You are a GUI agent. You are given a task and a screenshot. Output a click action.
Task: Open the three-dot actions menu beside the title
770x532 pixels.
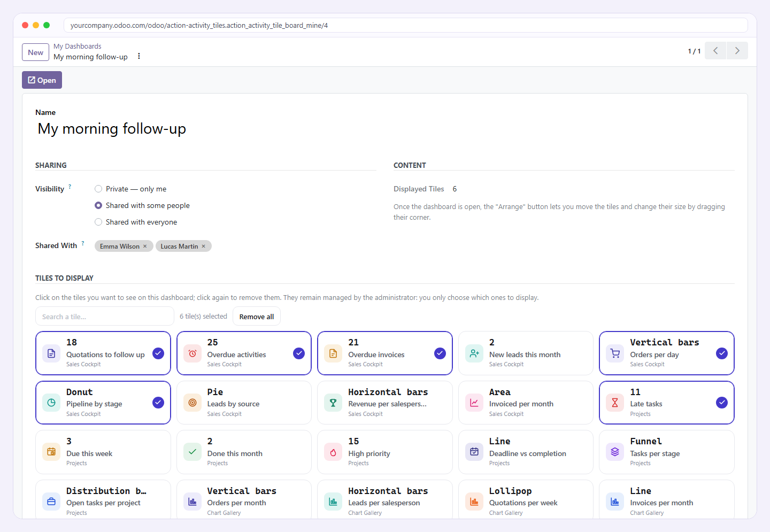(x=139, y=56)
